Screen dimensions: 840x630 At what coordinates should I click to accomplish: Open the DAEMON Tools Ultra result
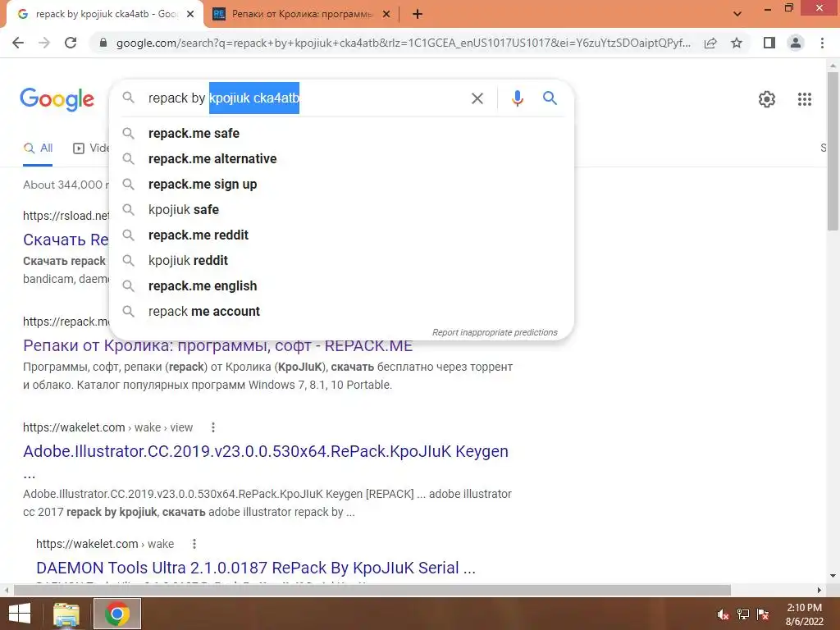click(x=256, y=568)
